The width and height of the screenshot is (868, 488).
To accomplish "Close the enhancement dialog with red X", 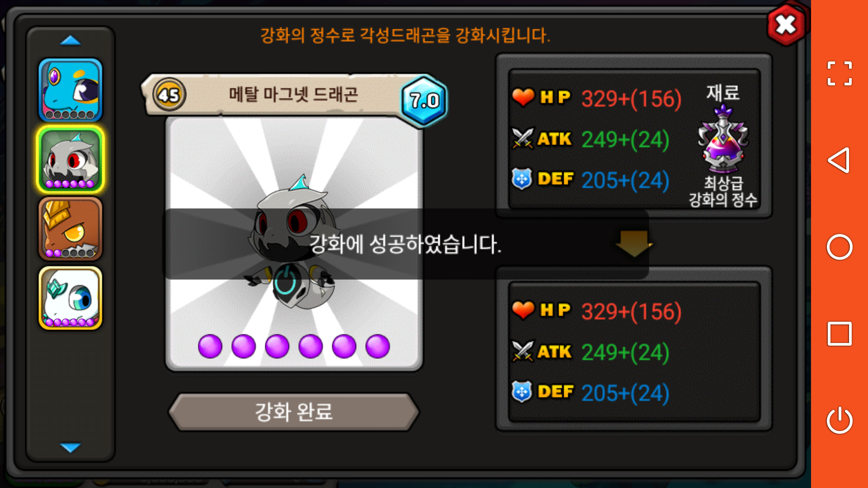I will 786,25.
